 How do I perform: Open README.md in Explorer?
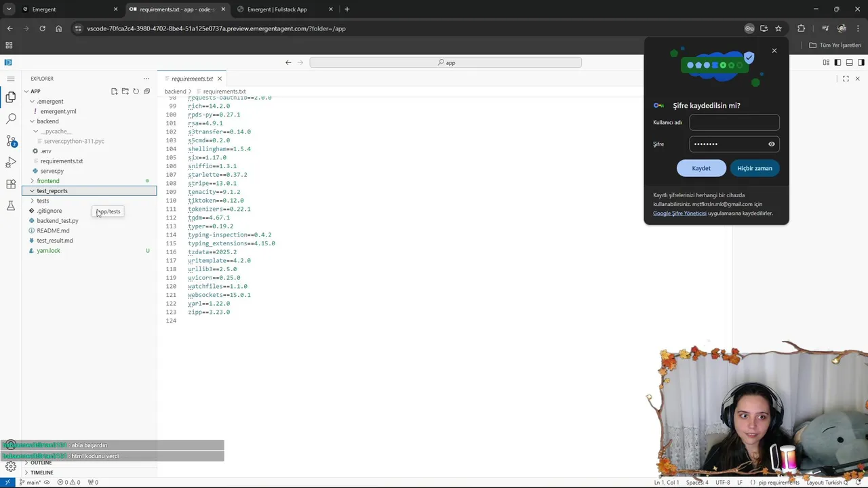pyautogui.click(x=53, y=230)
